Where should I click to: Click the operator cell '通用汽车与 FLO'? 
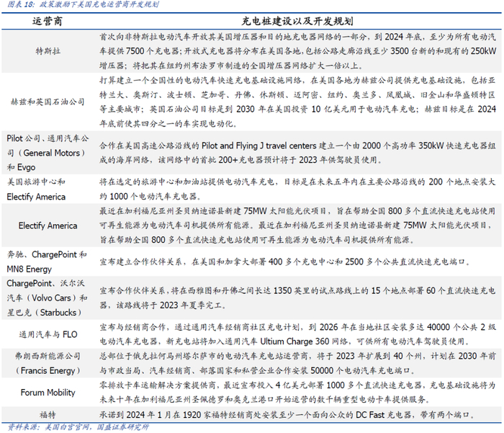click(x=48, y=334)
